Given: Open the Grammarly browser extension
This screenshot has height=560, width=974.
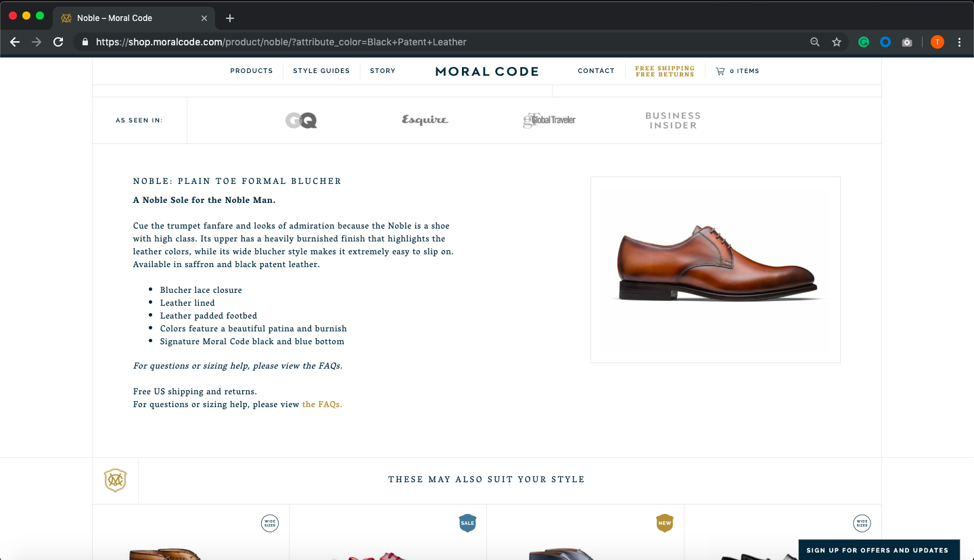Looking at the screenshot, I should [863, 41].
